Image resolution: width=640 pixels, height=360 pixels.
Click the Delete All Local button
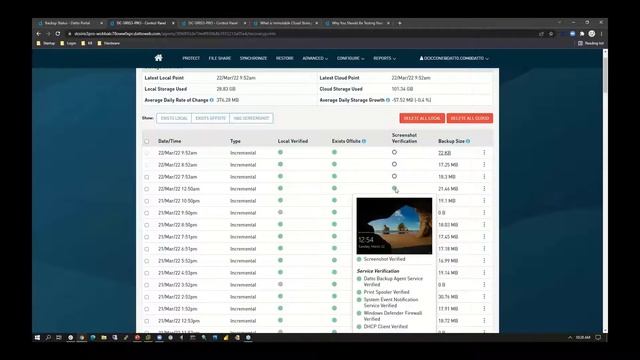pos(422,118)
